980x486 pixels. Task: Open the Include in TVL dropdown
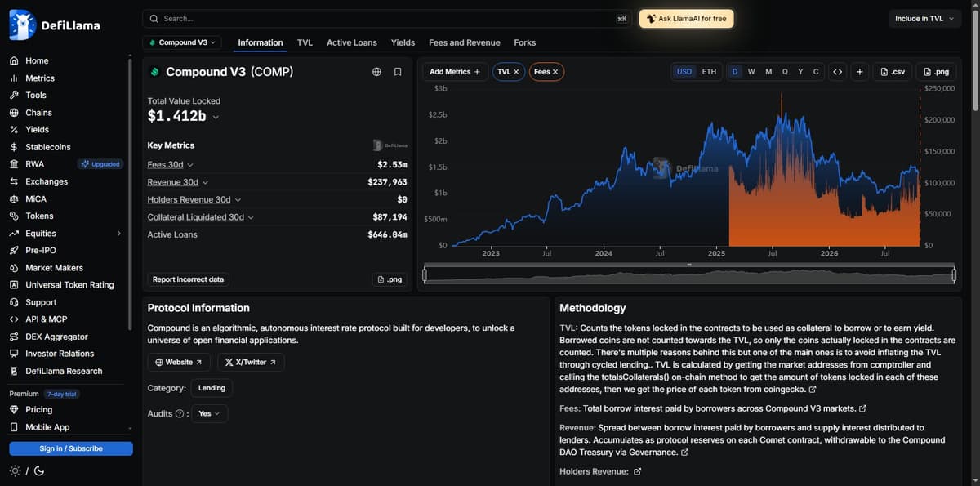[x=924, y=18]
